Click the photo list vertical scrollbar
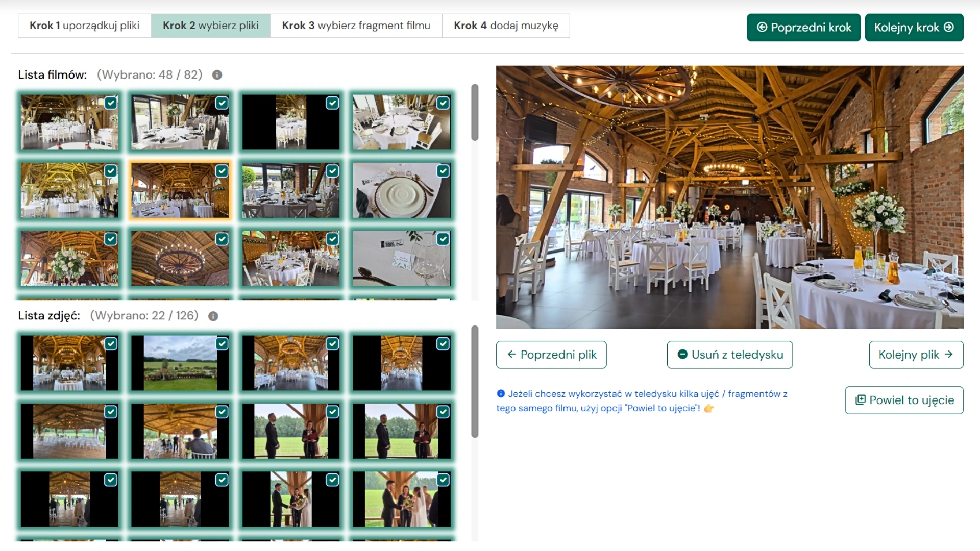Screen dimensions: 980x551 [x=475, y=382]
